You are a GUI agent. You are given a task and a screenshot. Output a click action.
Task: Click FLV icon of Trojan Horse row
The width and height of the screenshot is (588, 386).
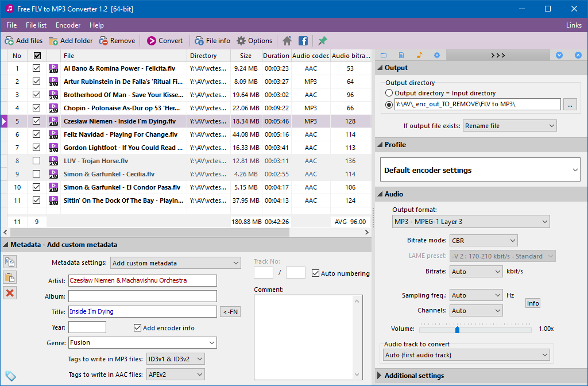coord(53,161)
